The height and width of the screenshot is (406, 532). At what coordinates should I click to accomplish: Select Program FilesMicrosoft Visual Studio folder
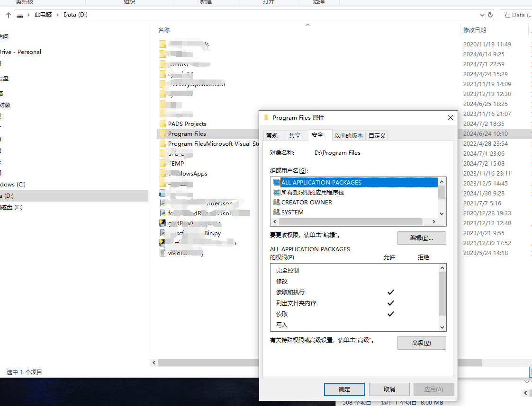click(213, 144)
